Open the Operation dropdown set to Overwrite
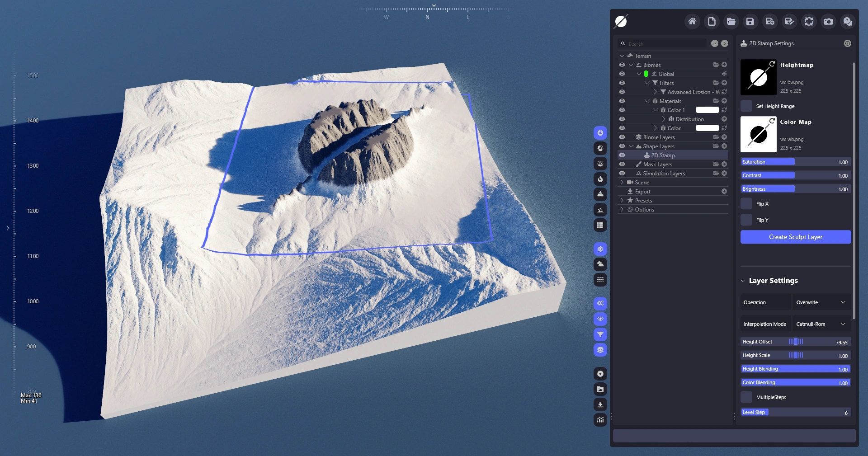This screenshot has height=456, width=868. [821, 302]
